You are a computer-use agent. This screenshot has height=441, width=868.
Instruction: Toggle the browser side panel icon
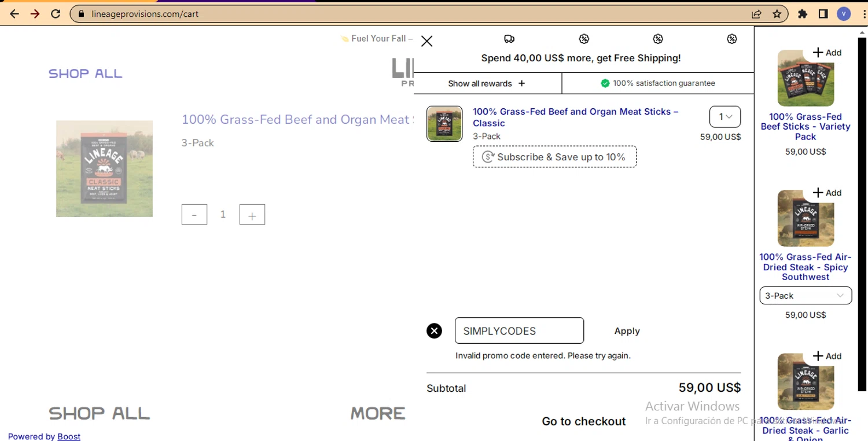coord(823,14)
